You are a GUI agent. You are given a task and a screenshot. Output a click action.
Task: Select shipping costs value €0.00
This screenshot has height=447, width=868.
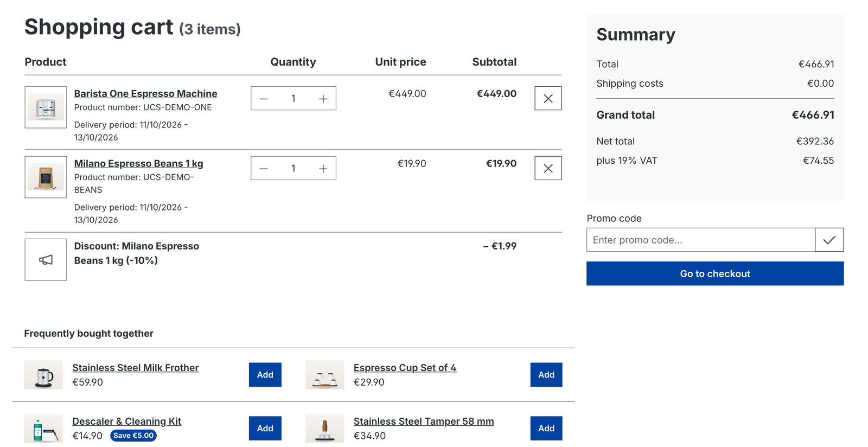pyautogui.click(x=820, y=84)
